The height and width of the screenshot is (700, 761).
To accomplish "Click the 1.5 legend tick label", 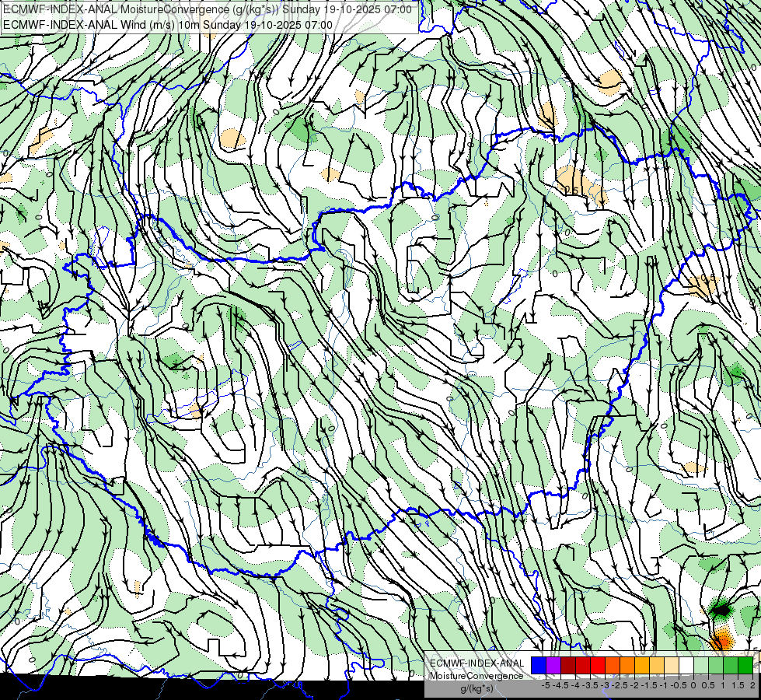I will pyautogui.click(x=738, y=685).
